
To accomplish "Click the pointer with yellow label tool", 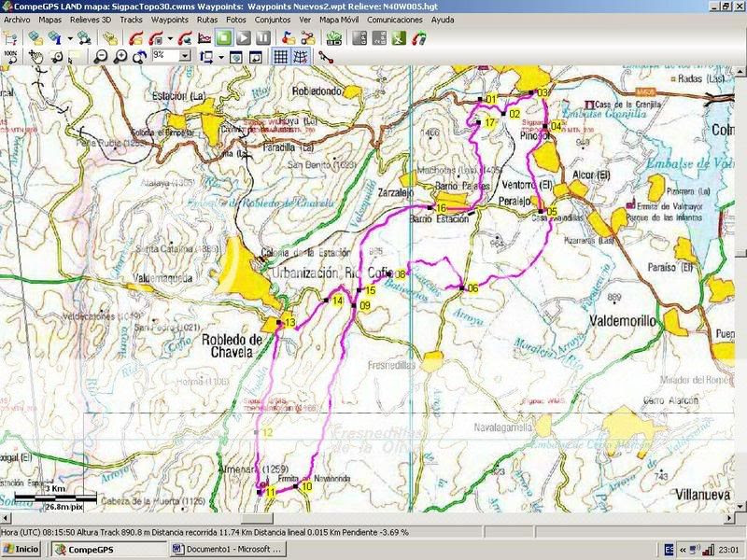I will point(74,57).
